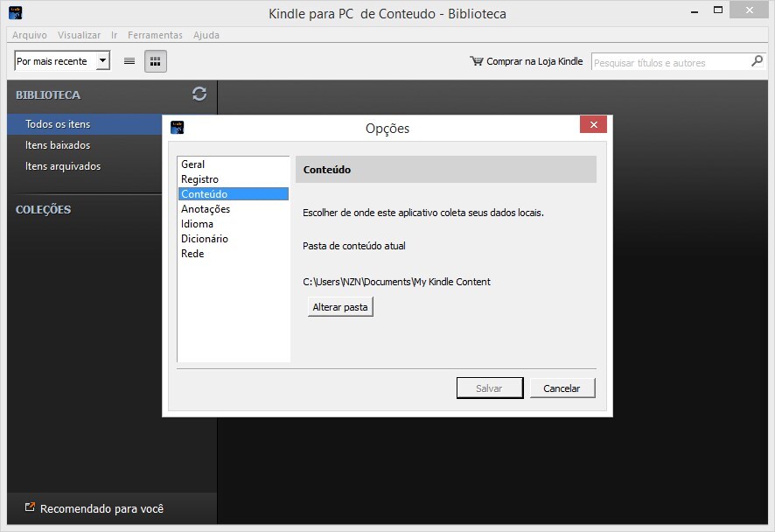The height and width of the screenshot is (532, 775).
Task: Switch to list view icon
Action: click(x=129, y=61)
